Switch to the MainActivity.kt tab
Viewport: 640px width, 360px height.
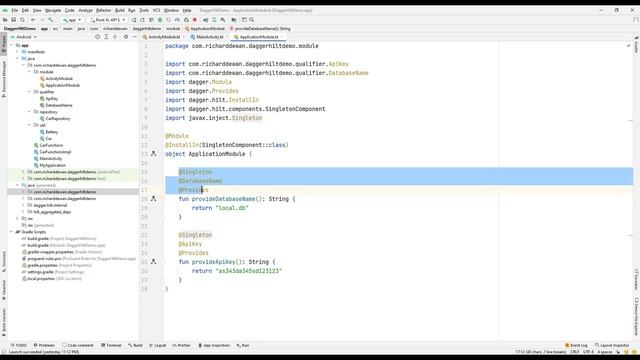click(209, 37)
